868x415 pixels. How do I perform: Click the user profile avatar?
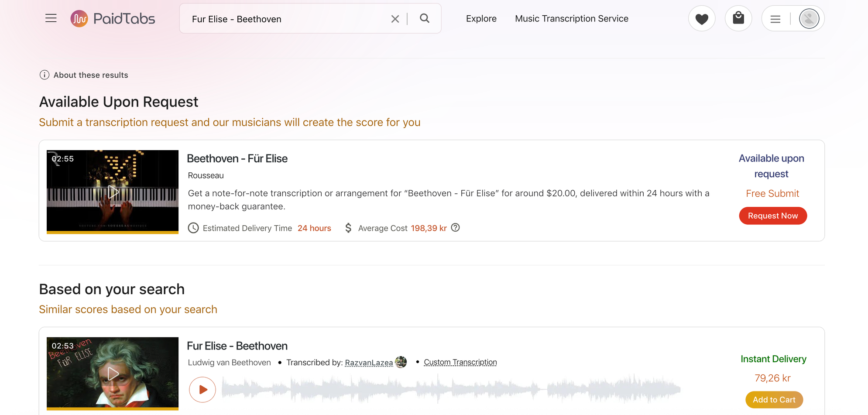[809, 19]
